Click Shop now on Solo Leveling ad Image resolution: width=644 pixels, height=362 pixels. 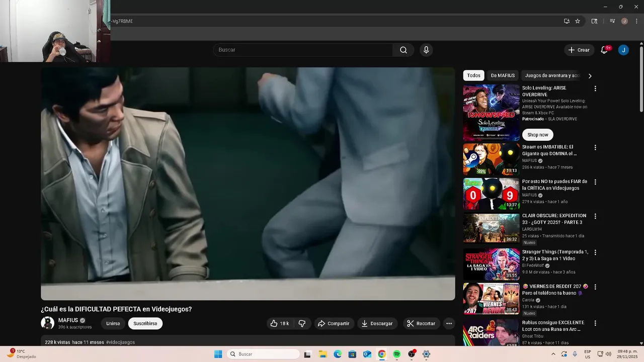pyautogui.click(x=538, y=135)
